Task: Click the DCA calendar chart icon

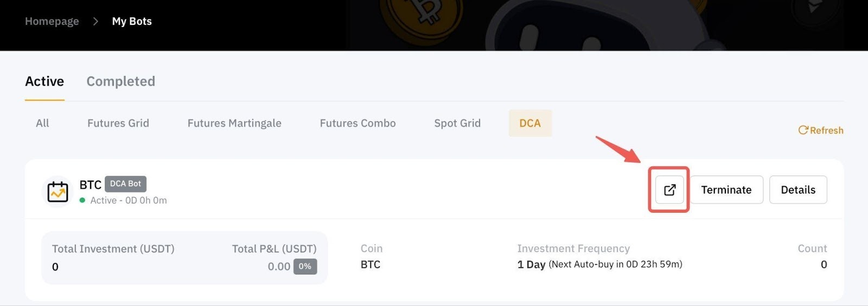Action: coord(58,192)
